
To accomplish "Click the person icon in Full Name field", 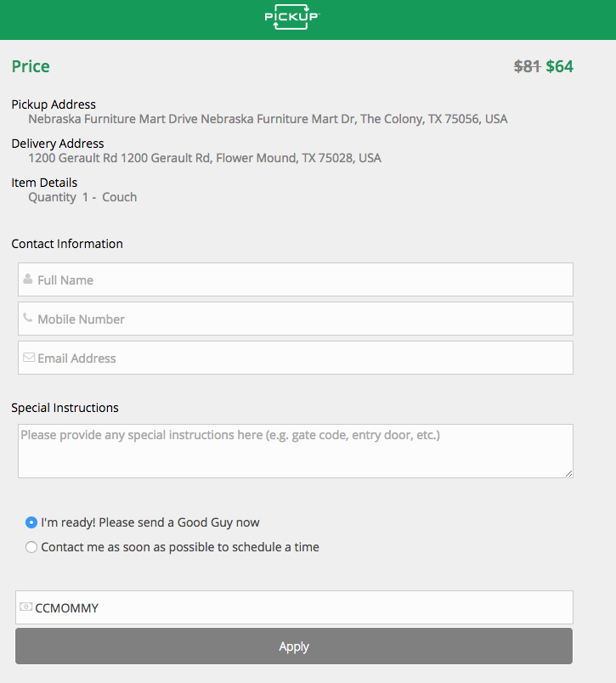I will [28, 279].
